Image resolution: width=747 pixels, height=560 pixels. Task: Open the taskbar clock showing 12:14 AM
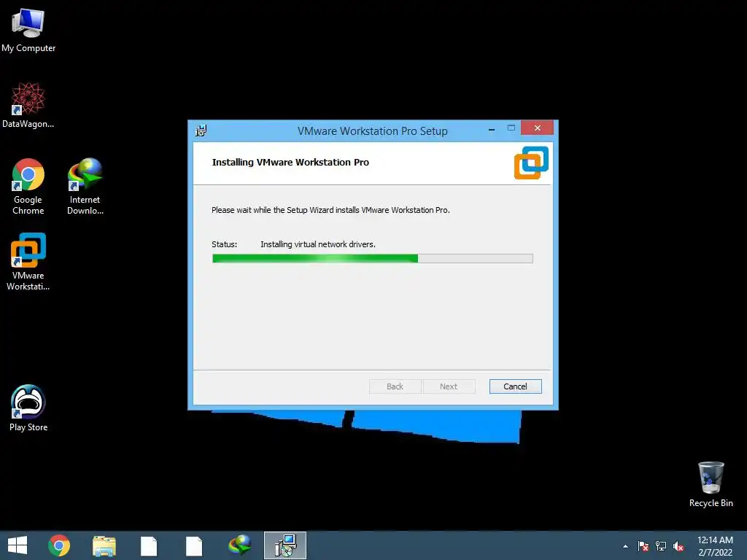point(715,546)
